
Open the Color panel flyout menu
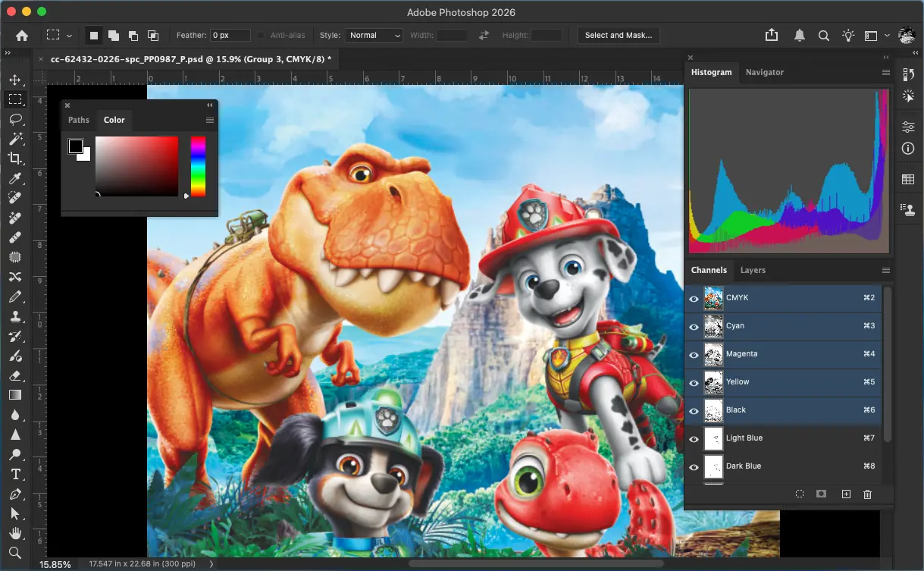[210, 120]
